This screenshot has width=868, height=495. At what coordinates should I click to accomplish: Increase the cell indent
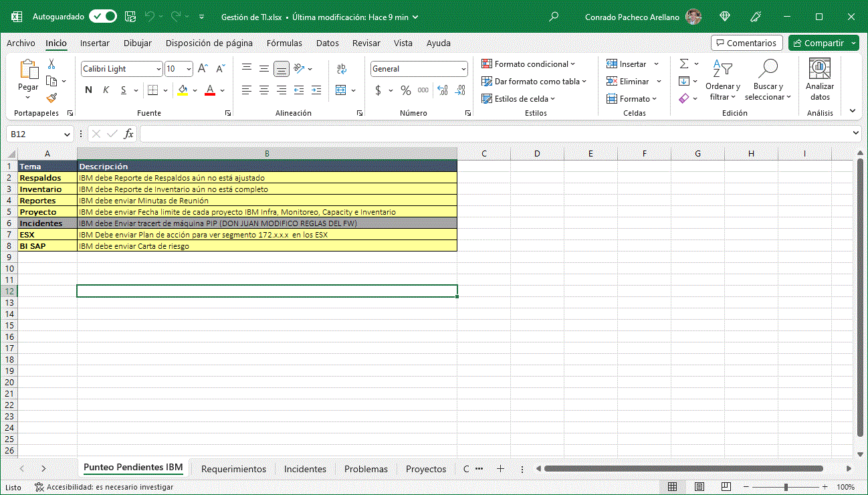click(x=316, y=90)
